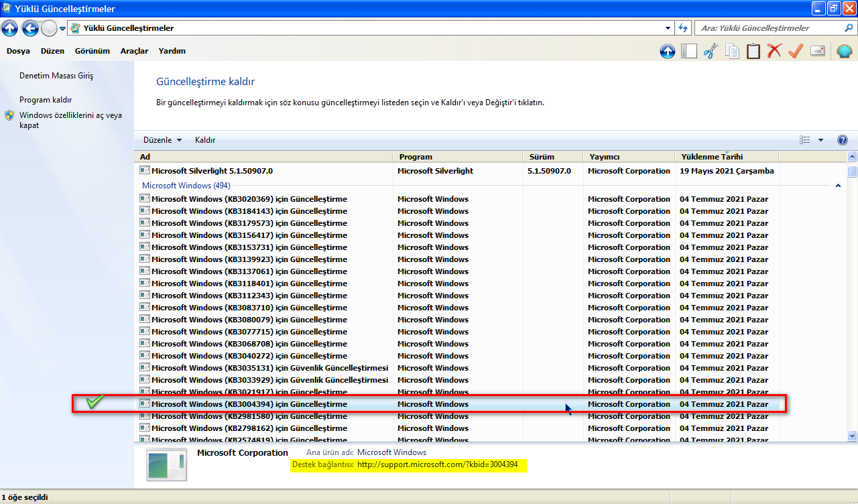Refresh the Yüklü Güncelleştirmeler view
Screen dimensions: 858x504
(x=683, y=28)
